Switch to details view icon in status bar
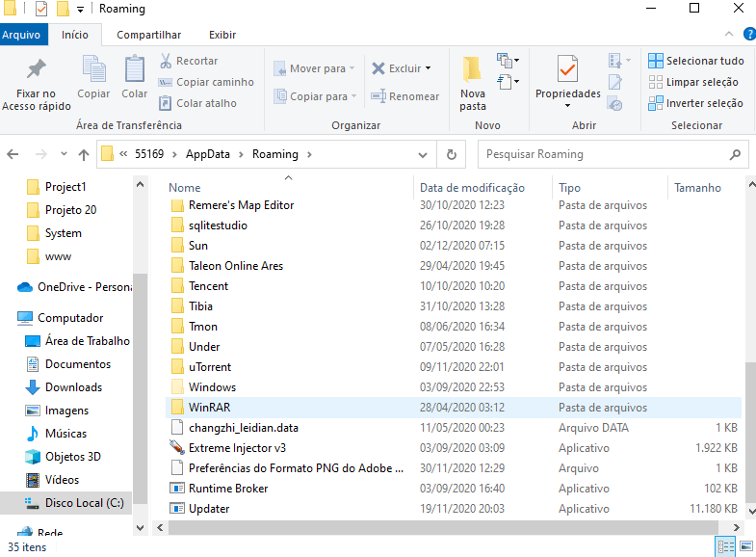The image size is (756, 557). click(725, 546)
